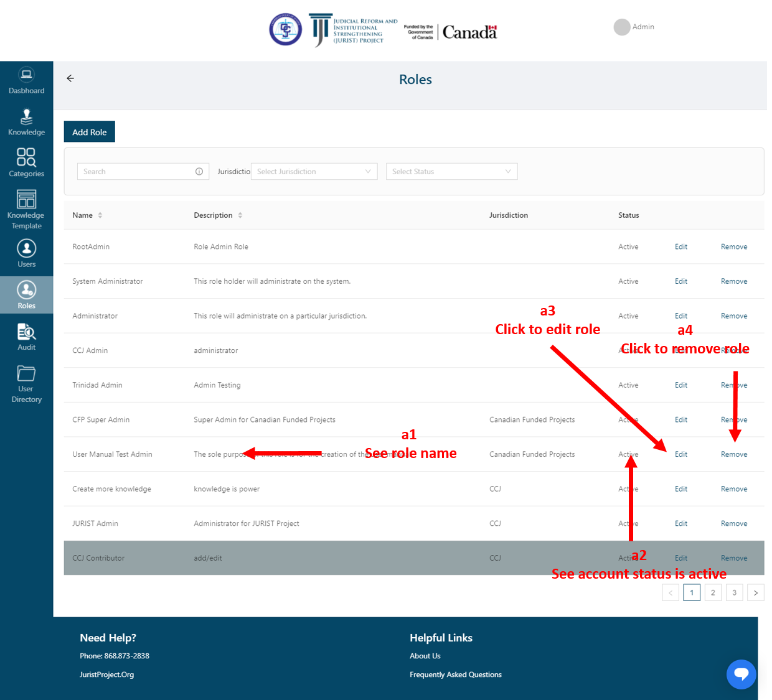772x700 pixels.
Task: Click the back arrow beside Roles
Action: point(70,78)
